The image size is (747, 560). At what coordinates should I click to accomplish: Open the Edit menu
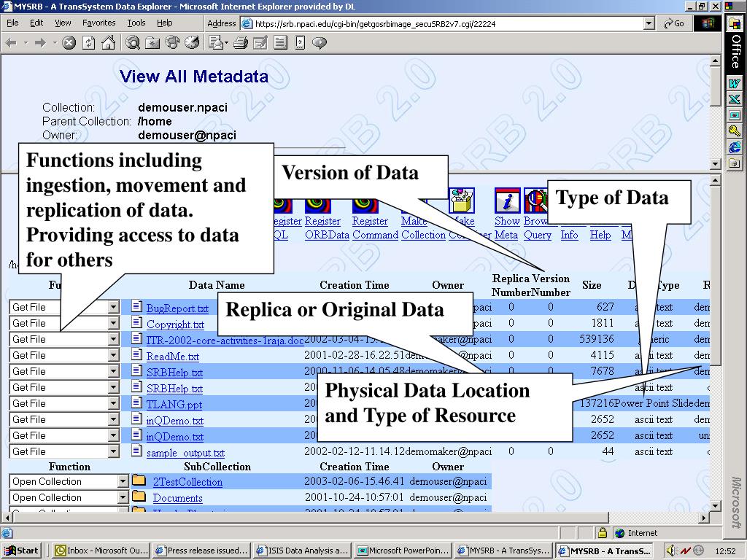[36, 23]
